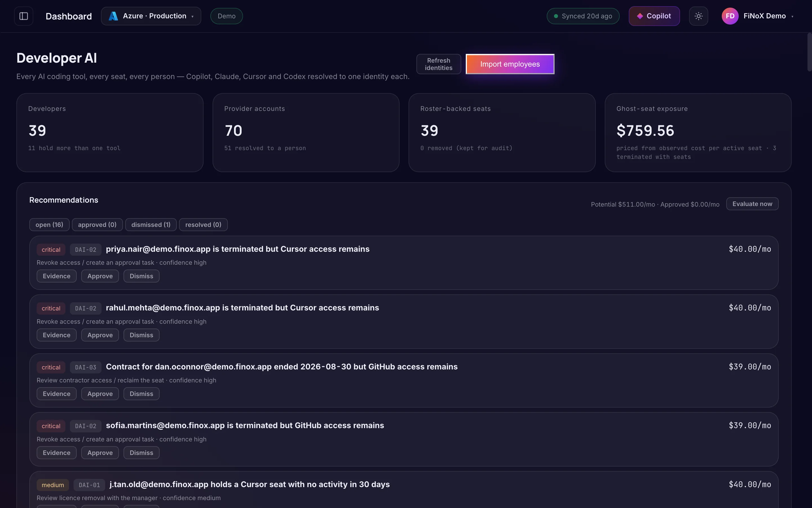Click the Synced 20d ago status pill
The height and width of the screenshot is (508, 812).
click(583, 16)
